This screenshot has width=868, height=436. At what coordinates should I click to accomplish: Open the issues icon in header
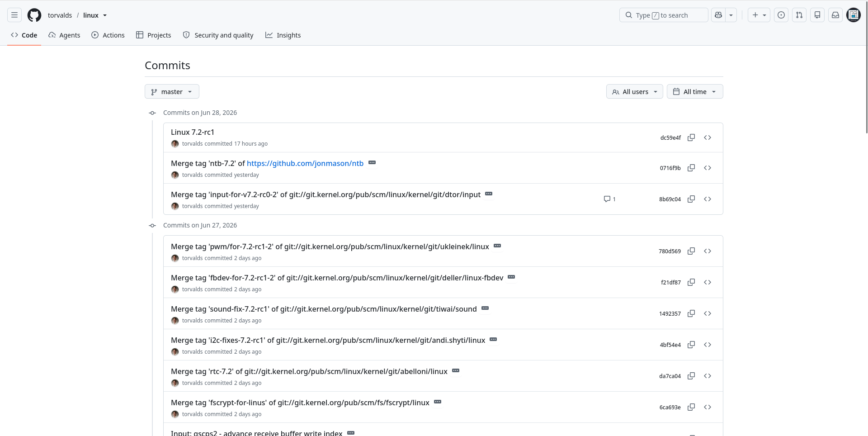click(781, 15)
